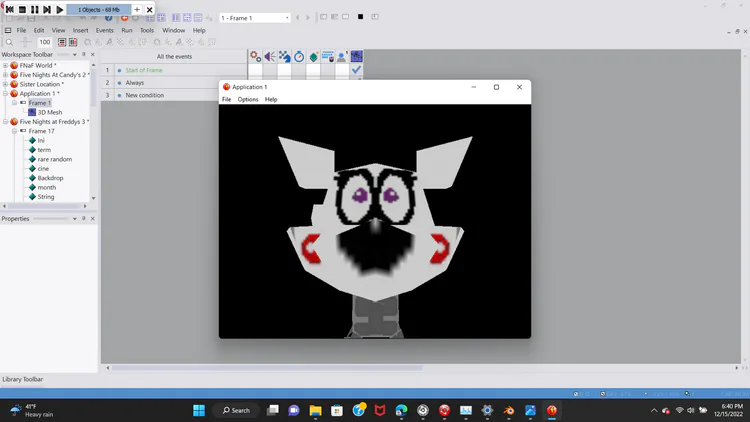
Task: Open File menu in Application 1 window
Action: pos(226,100)
